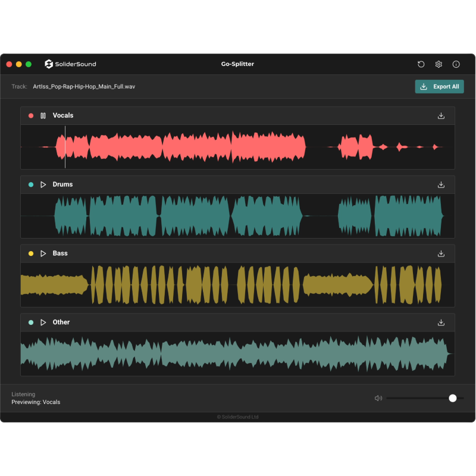Pause the Vocals stem preview
The width and height of the screenshot is (476, 476).
(x=43, y=115)
